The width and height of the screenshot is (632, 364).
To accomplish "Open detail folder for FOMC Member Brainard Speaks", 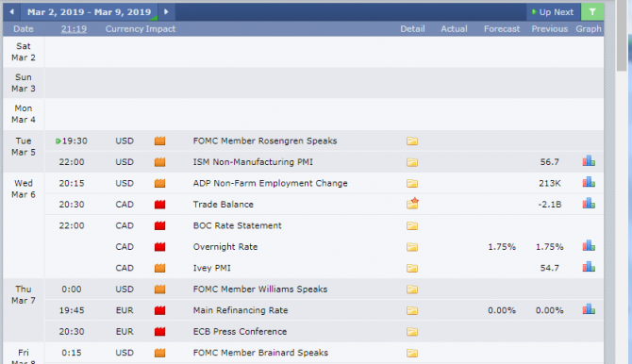I will pyautogui.click(x=412, y=353).
